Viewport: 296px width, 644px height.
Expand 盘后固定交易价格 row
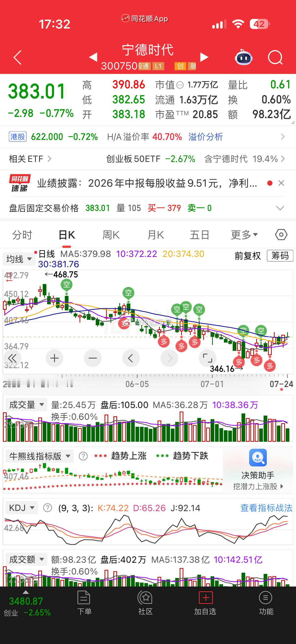pyautogui.click(x=280, y=208)
